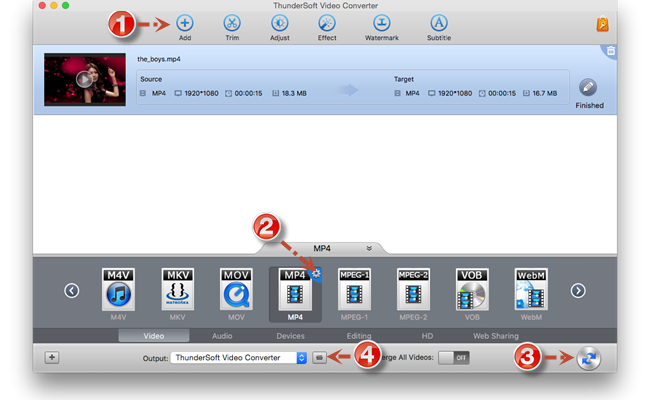
Task: Collapse the MP4 format panel chevron
Action: coord(369,248)
